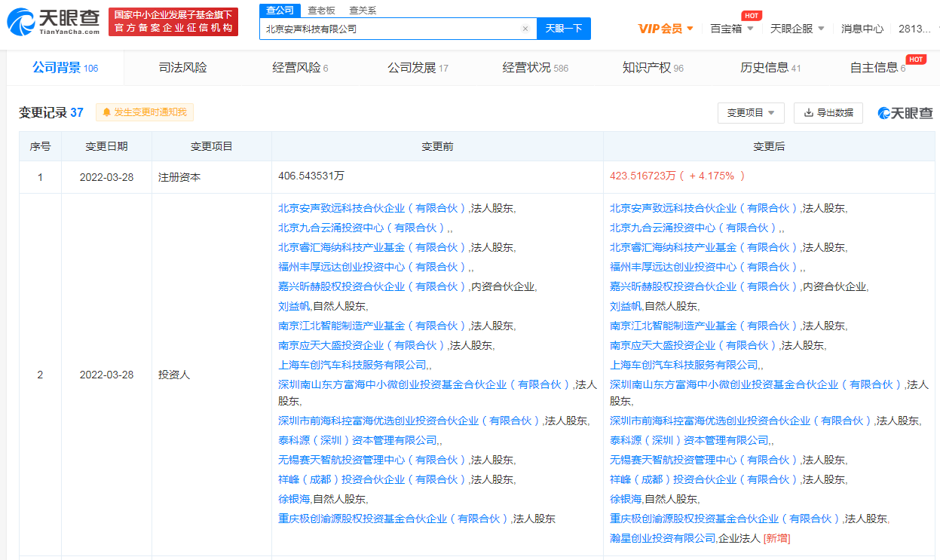Open the 变更项目 filter dropdown
The height and width of the screenshot is (560, 940).
coord(751,113)
